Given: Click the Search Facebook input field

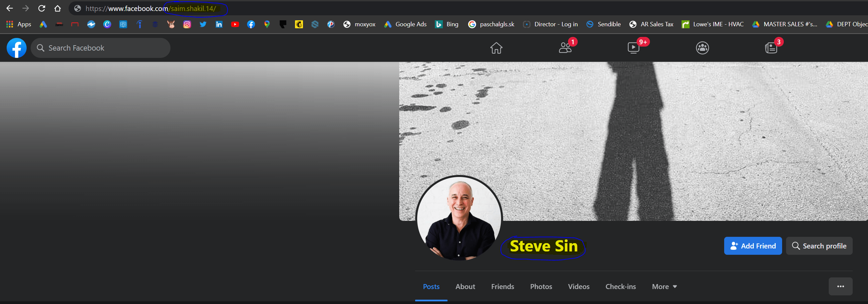Looking at the screenshot, I should 101,48.
